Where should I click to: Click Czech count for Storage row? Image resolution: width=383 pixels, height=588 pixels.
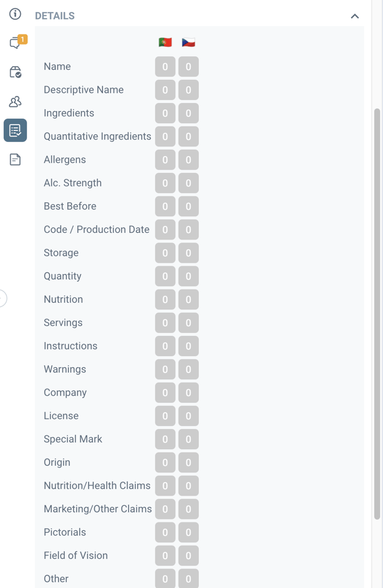pyautogui.click(x=188, y=253)
